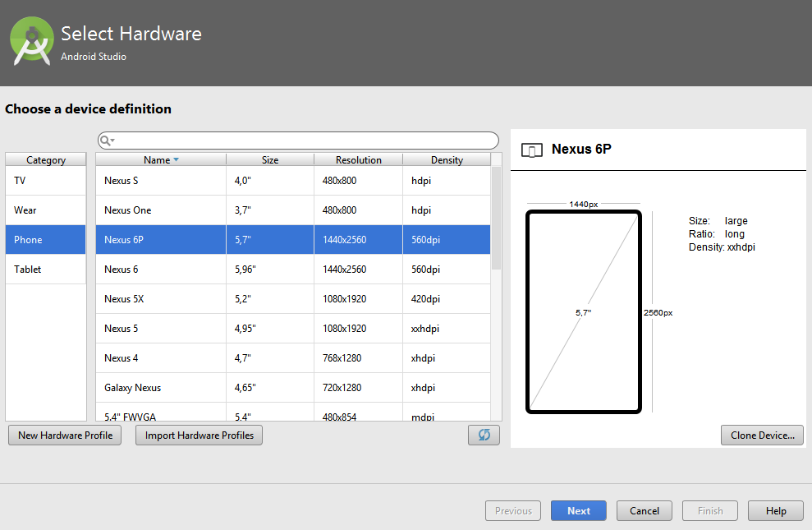Click the search magnifier icon in filter field
The width and height of the screenshot is (812, 530).
tap(107, 141)
